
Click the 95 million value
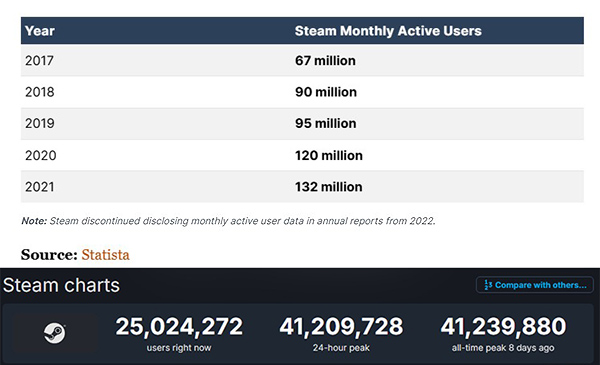[x=326, y=124]
